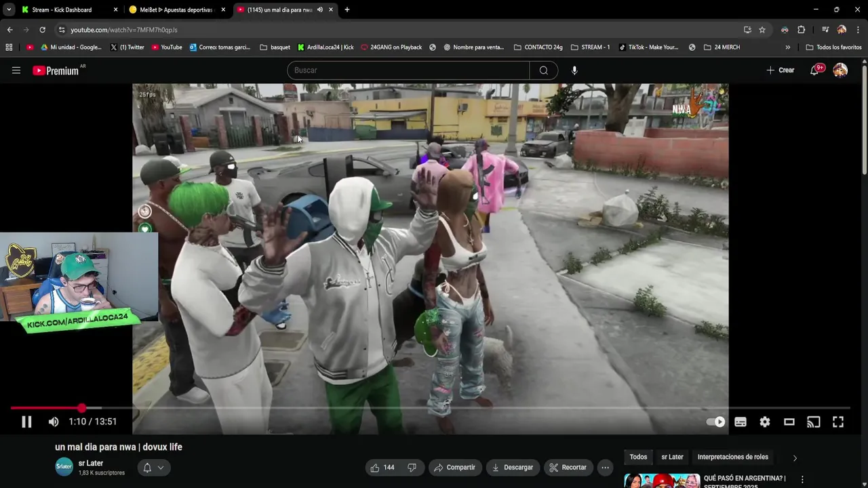This screenshot has width=868, height=488.
Task: Open TikTok - Make Your bookmark
Action: [648, 47]
